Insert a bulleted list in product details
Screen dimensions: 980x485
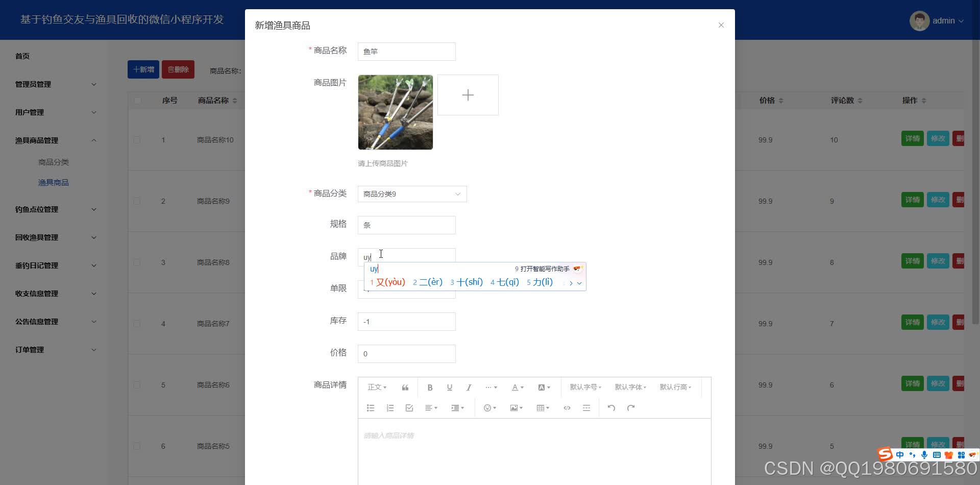point(370,407)
